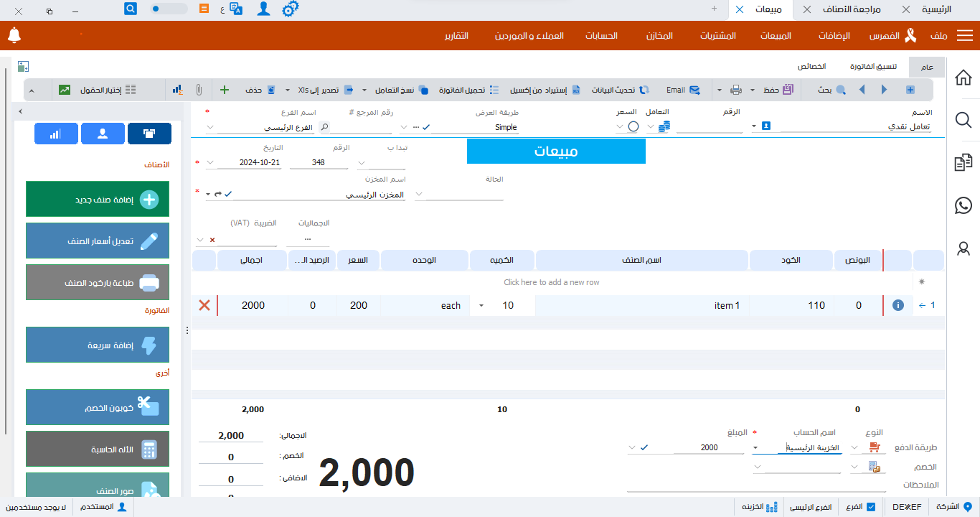This screenshot has width=980, height=517.
Task: Open the search icon in right sidebar
Action: (x=963, y=120)
